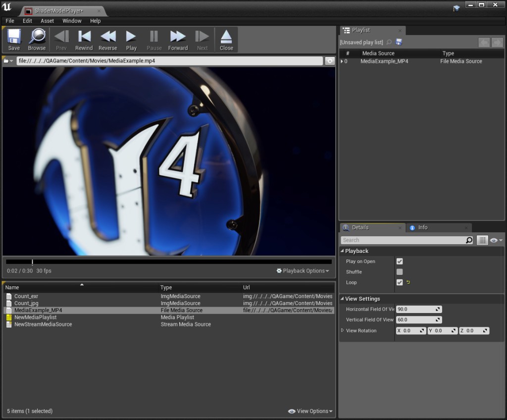The width and height of the screenshot is (507, 420).
Task: Edit Vertical Field Of View value
Action: click(x=419, y=319)
